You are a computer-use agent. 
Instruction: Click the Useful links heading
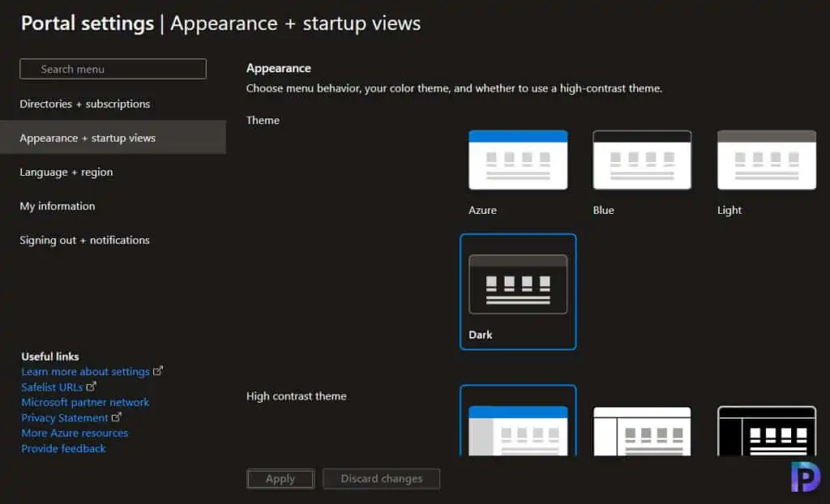[50, 357]
